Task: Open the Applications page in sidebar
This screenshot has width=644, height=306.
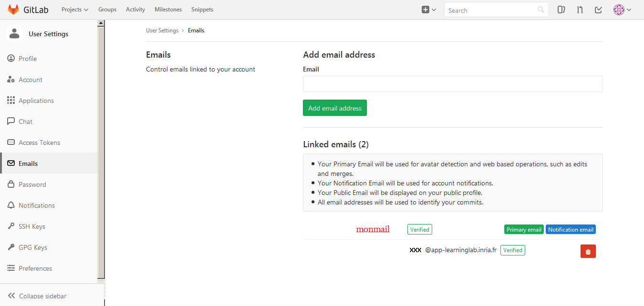Action: [36, 101]
